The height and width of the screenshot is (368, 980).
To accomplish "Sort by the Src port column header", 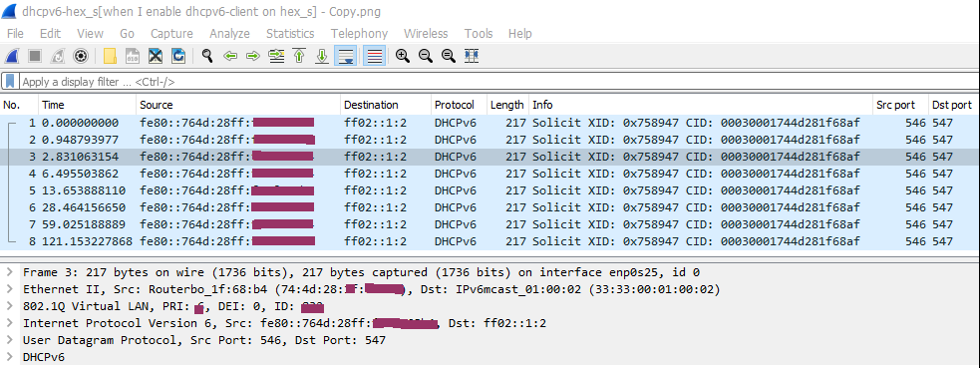I will click(899, 105).
